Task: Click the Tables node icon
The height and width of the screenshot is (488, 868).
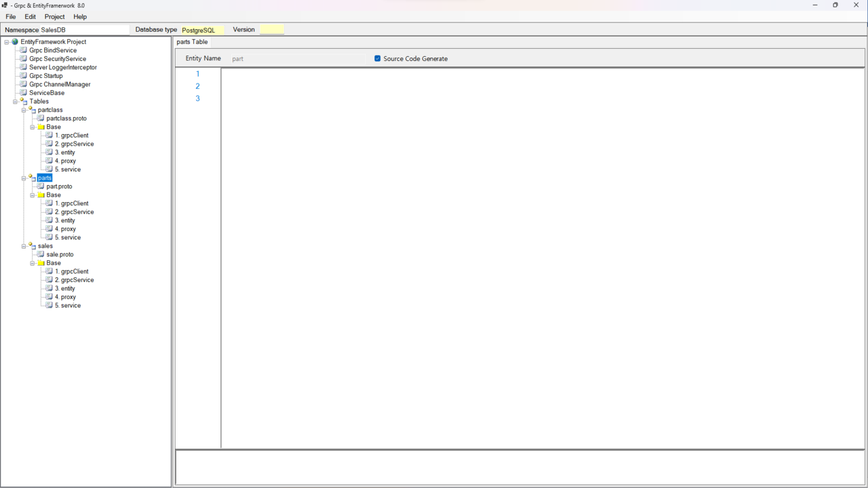Action: [23, 102]
